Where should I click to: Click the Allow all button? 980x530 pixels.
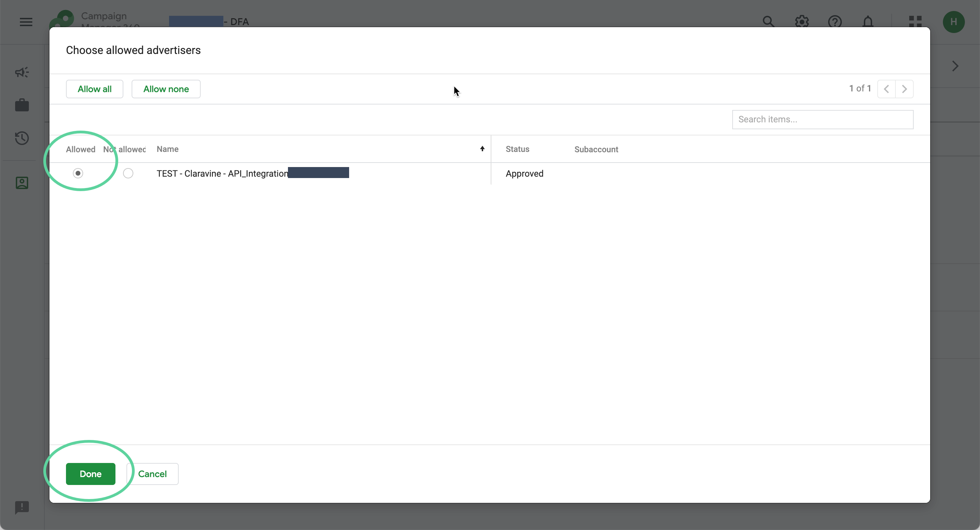94,89
